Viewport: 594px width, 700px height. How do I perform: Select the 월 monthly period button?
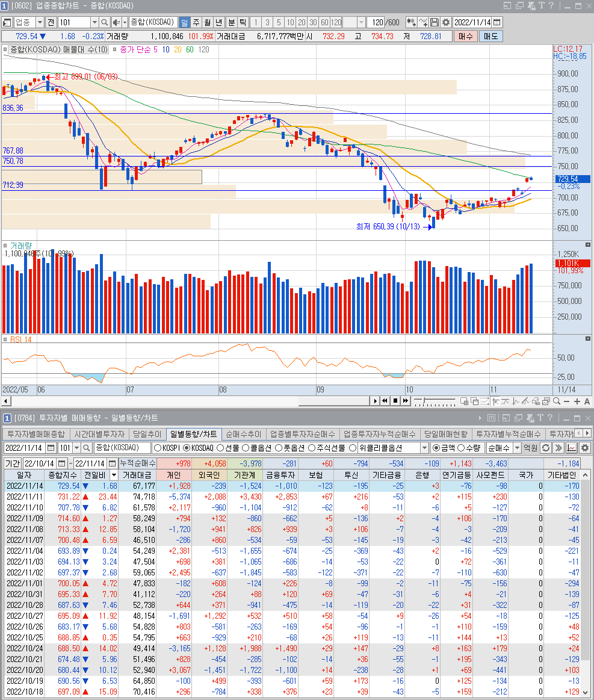click(x=208, y=22)
